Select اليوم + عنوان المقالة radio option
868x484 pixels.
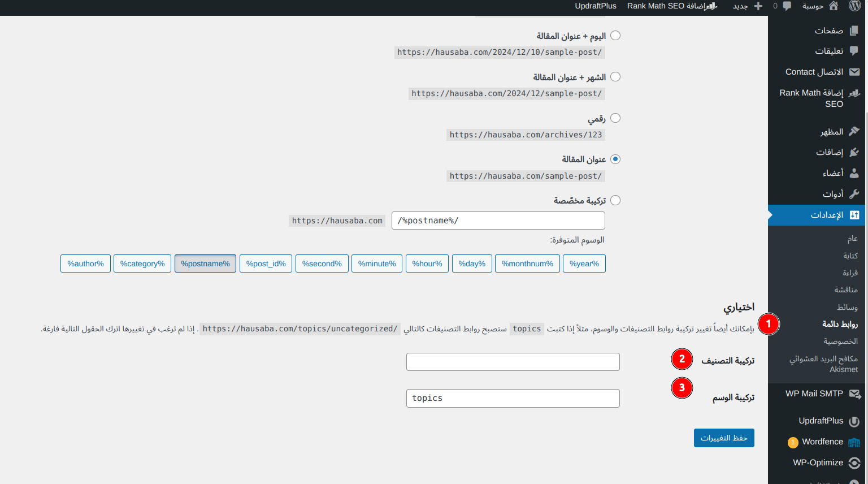615,36
